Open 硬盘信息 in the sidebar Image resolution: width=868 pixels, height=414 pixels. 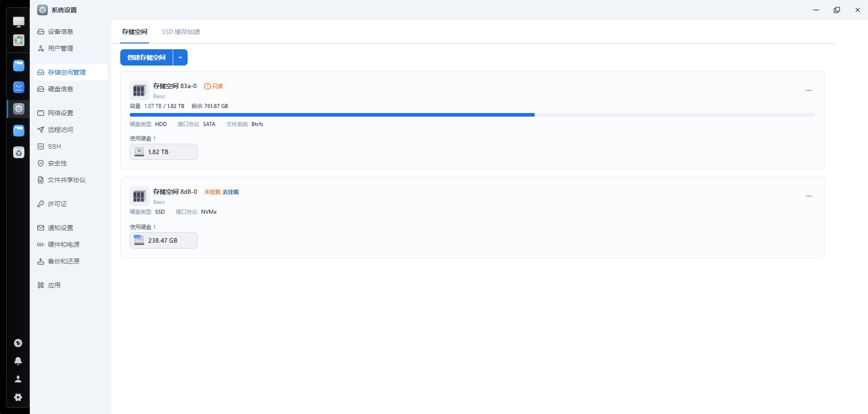pos(61,89)
